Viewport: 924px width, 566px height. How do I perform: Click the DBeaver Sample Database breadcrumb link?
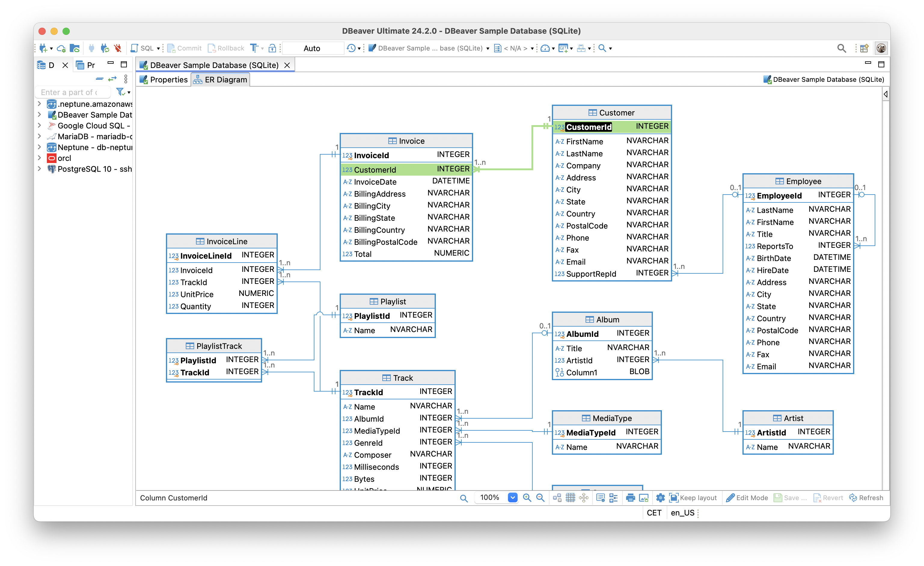click(x=824, y=79)
